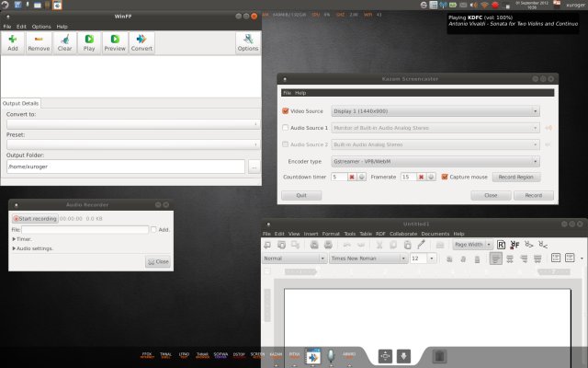Select right align in AbiWord toolbar
The image size is (588, 368).
(524, 259)
